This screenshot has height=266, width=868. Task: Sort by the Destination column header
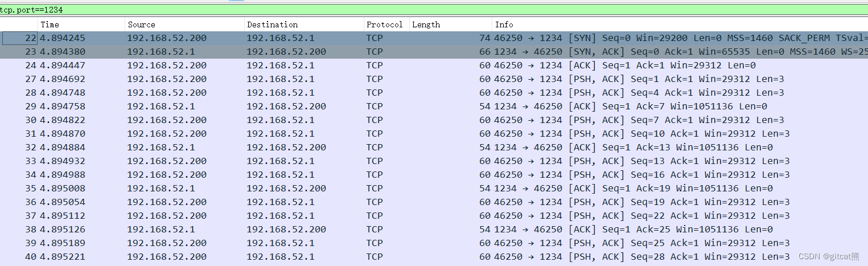click(304, 24)
